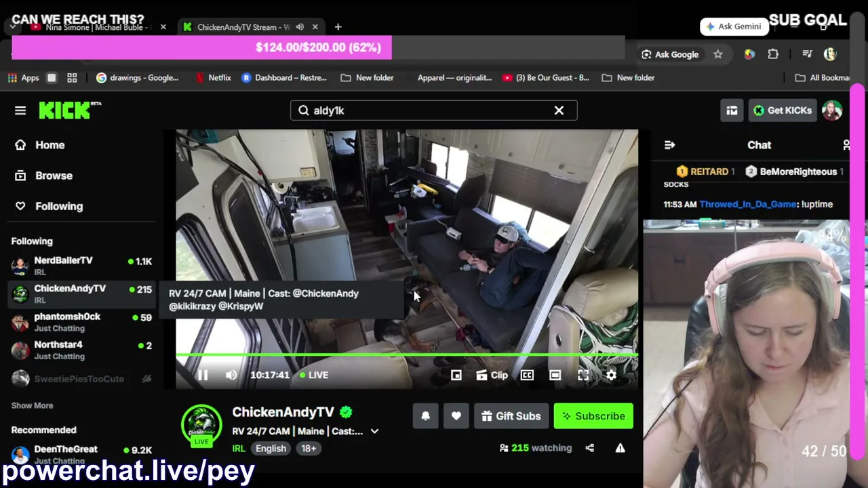Bookmark this page with the star

pyautogui.click(x=717, y=54)
